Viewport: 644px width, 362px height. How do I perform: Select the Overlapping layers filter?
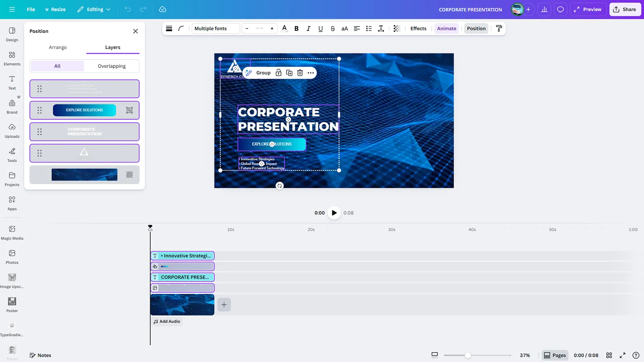tap(111, 66)
